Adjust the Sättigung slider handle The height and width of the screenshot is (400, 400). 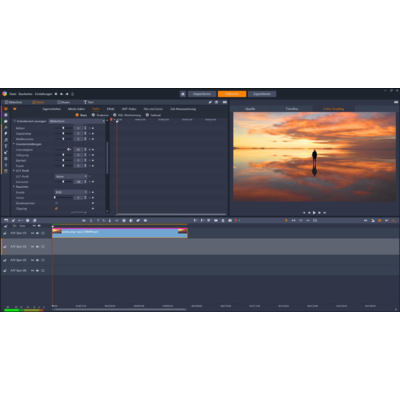click(63, 155)
